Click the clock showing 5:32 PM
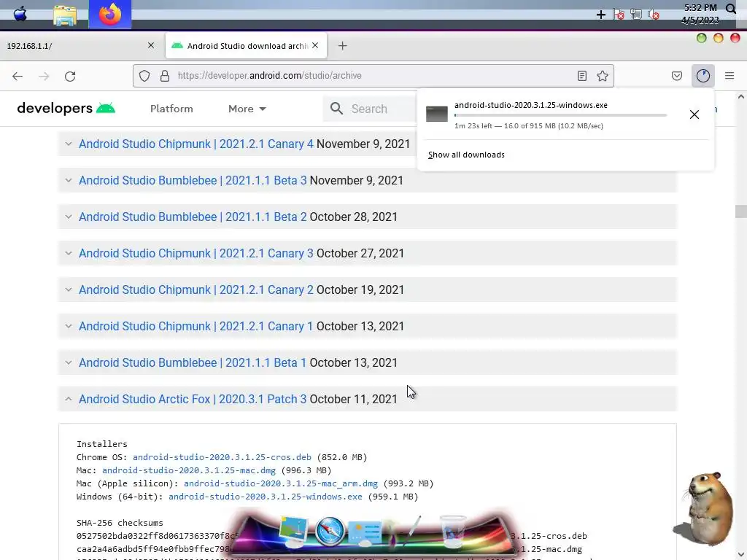This screenshot has width=747, height=560. coord(700,8)
